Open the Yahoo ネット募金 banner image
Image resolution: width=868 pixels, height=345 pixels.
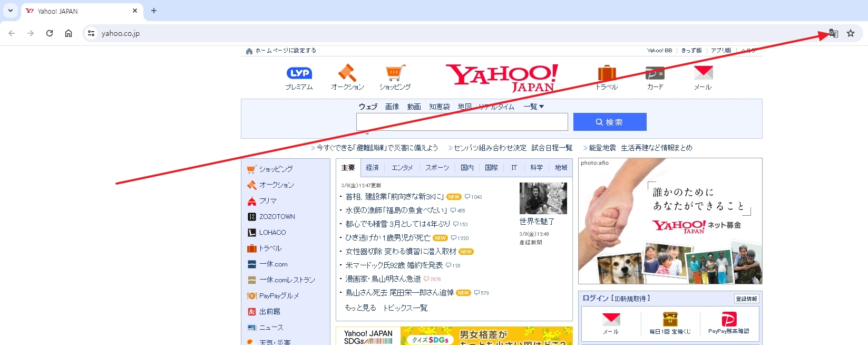[x=670, y=221]
